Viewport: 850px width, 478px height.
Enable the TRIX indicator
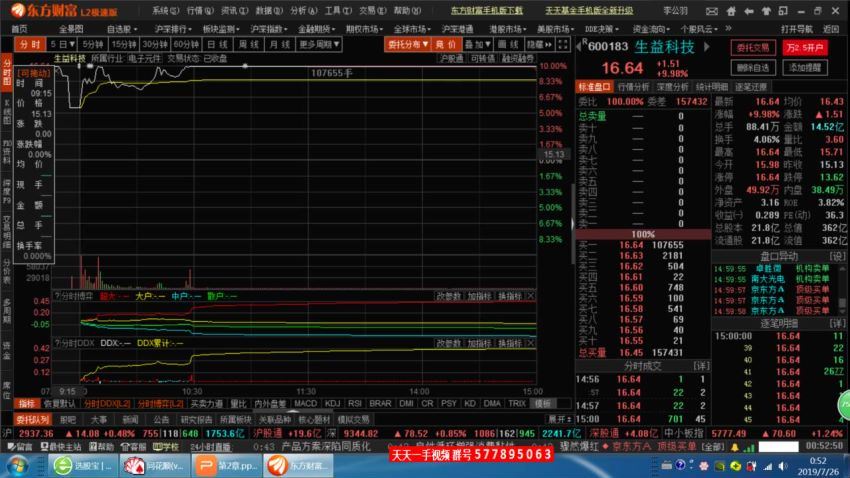pyautogui.click(x=517, y=403)
